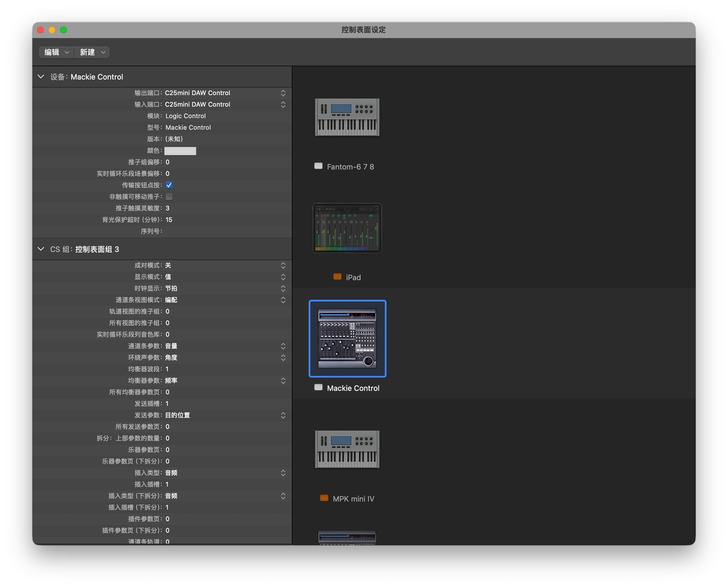Image resolution: width=728 pixels, height=588 pixels.
Task: Close the 控制表面设定 window
Action: (40, 30)
